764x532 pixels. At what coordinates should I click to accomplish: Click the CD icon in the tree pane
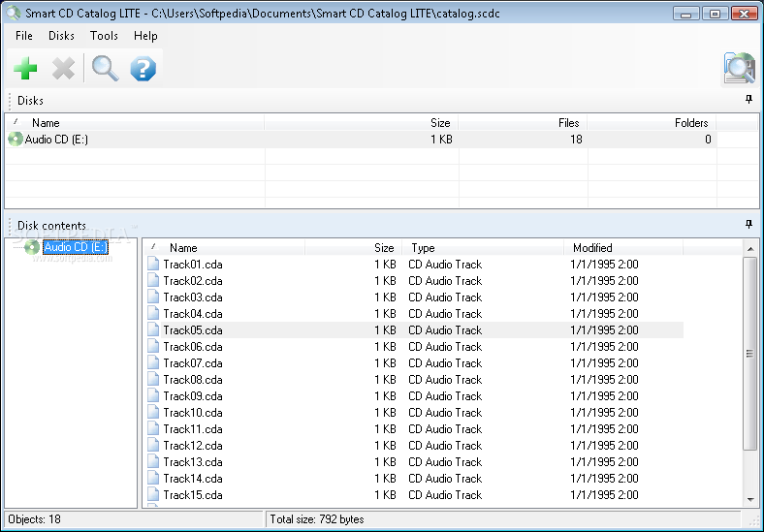pos(32,247)
